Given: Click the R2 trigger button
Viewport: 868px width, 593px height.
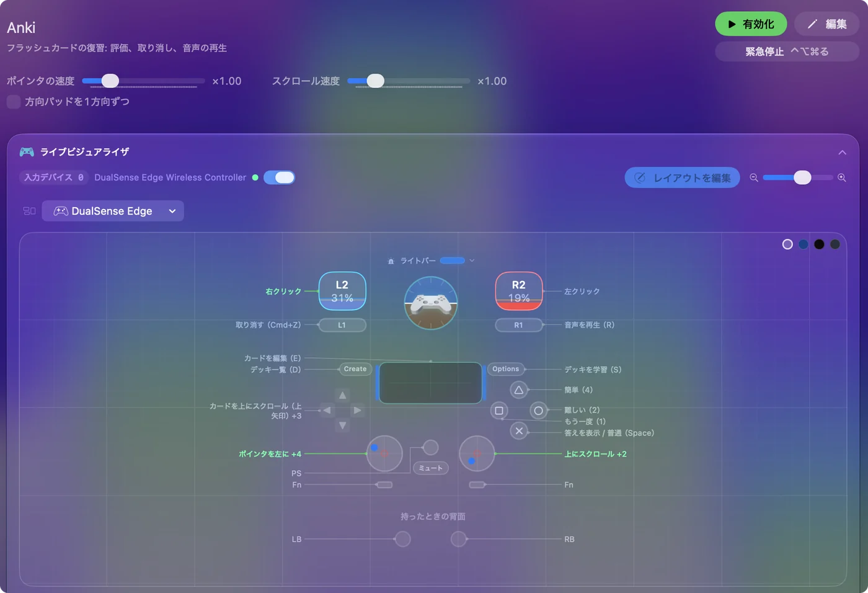Looking at the screenshot, I should [x=519, y=291].
